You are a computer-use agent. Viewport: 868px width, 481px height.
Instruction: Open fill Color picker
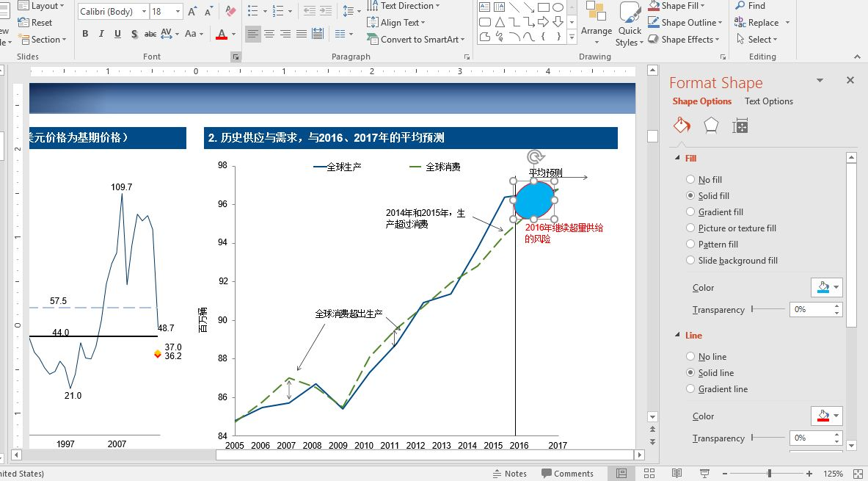826,288
